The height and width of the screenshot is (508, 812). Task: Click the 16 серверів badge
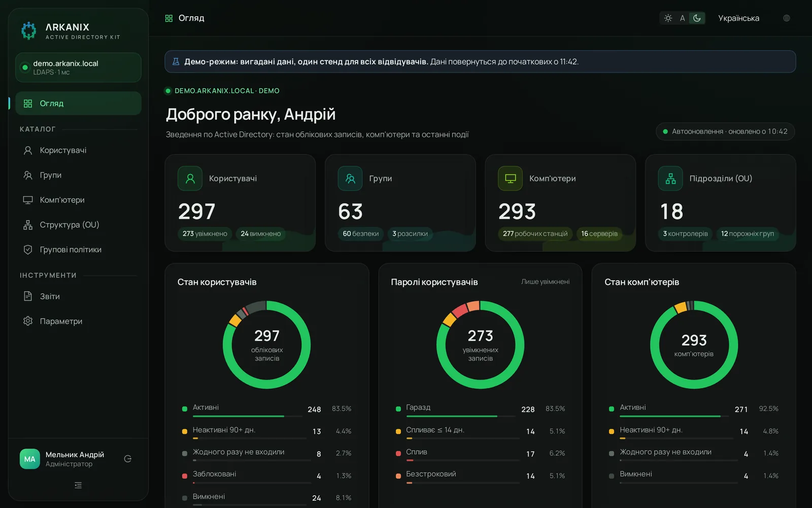(599, 234)
